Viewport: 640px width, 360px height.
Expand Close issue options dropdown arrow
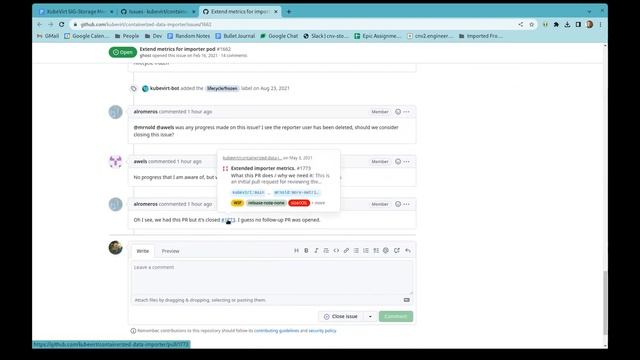click(370, 316)
